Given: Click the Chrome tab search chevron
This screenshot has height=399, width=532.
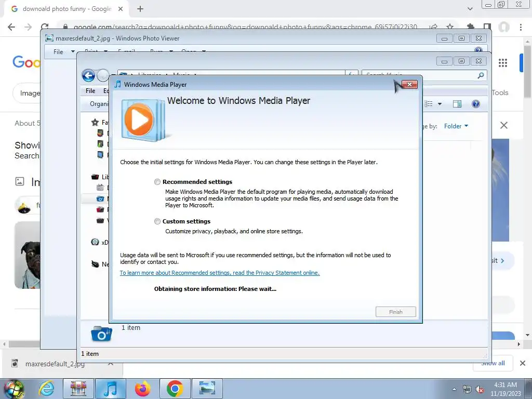Looking at the screenshot, I should coord(470,9).
